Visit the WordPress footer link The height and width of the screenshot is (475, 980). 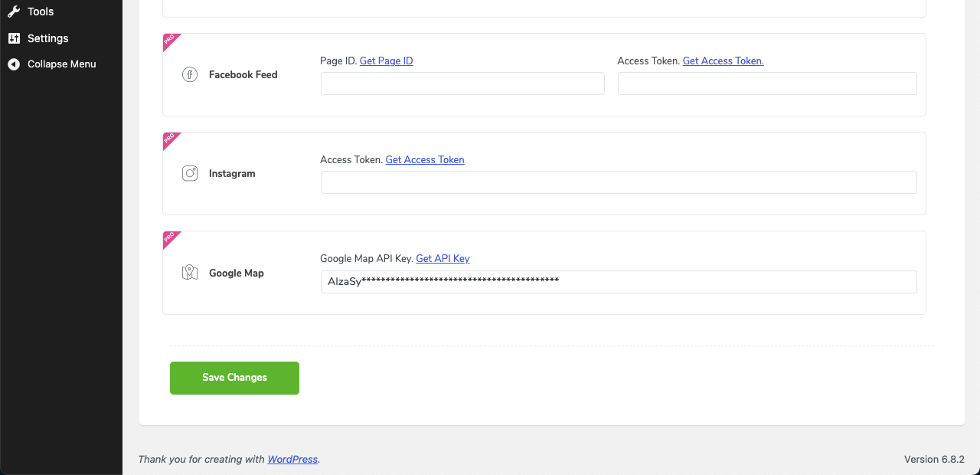(x=292, y=459)
